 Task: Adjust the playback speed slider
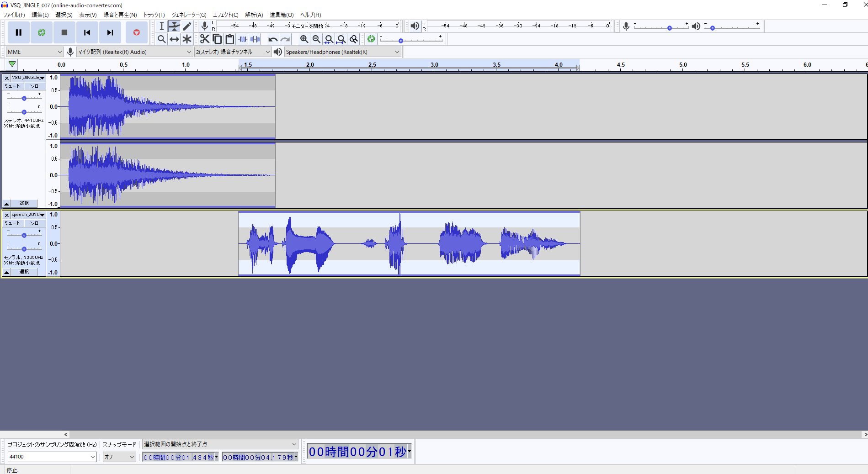(411, 40)
